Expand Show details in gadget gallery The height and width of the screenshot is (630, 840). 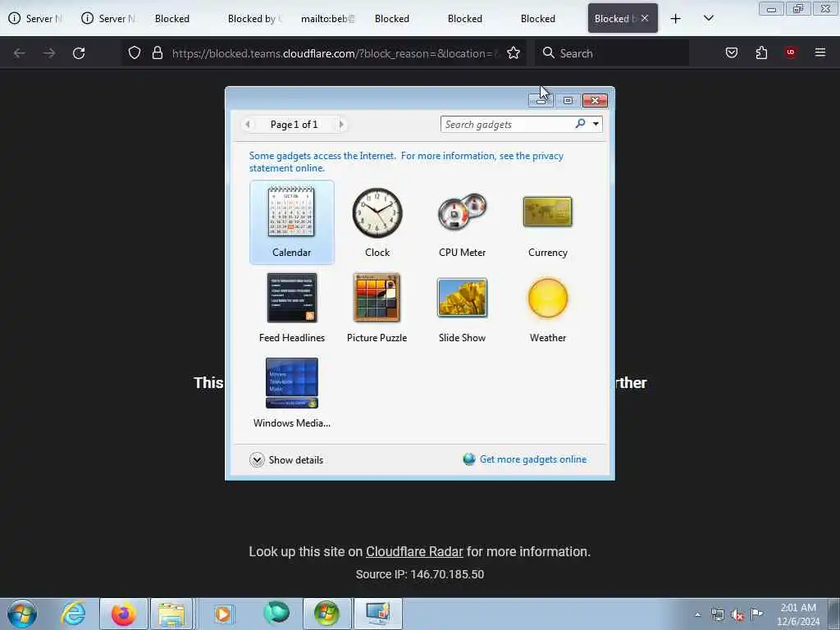tap(286, 459)
